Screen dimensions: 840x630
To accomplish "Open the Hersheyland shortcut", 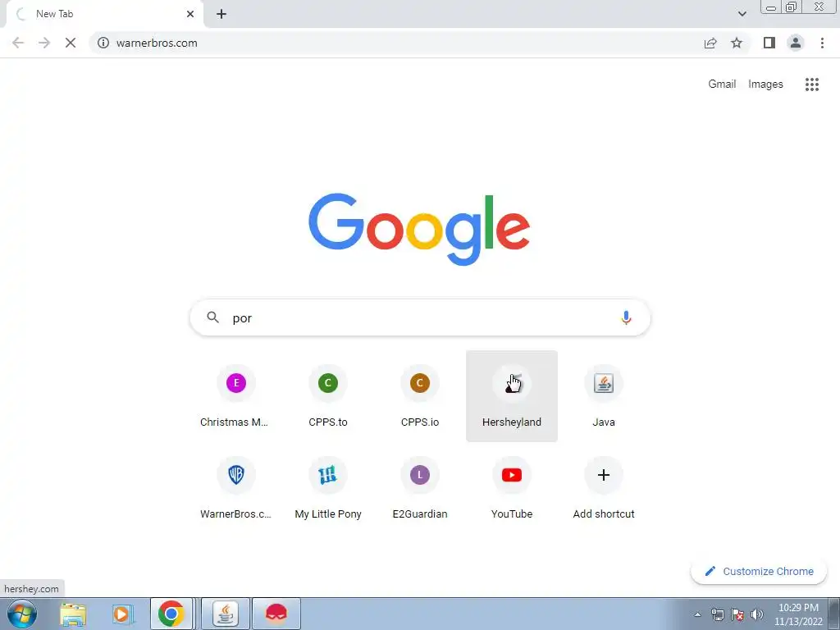I will 512,396.
